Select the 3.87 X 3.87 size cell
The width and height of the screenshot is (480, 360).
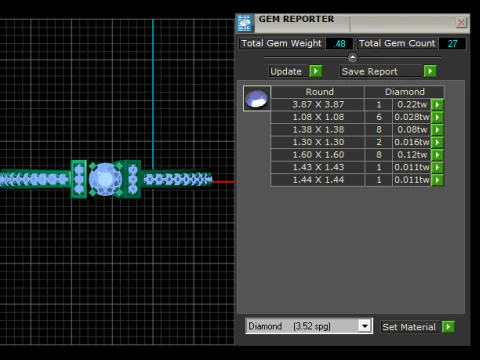pyautogui.click(x=318, y=105)
